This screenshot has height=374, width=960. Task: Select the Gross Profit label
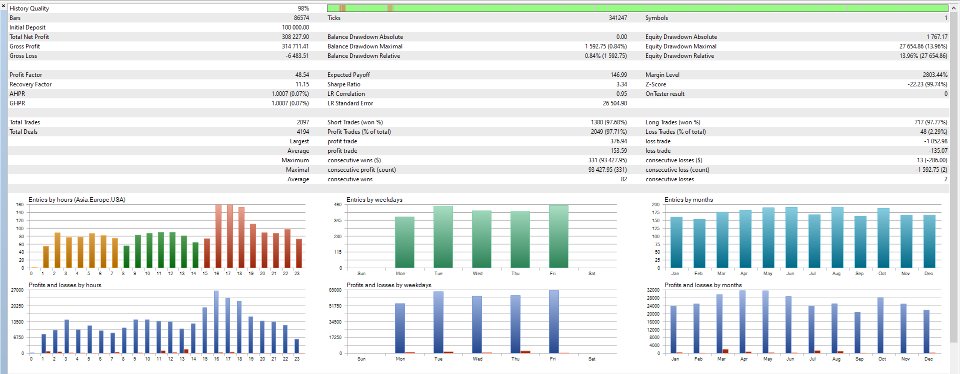click(x=24, y=47)
